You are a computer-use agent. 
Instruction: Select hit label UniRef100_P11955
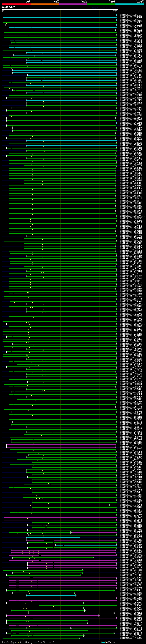coord(131,314)
